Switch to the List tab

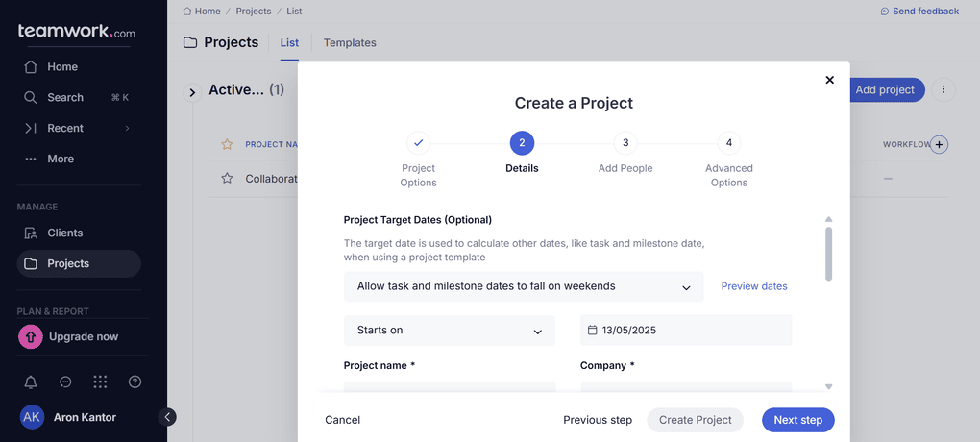[x=289, y=43]
